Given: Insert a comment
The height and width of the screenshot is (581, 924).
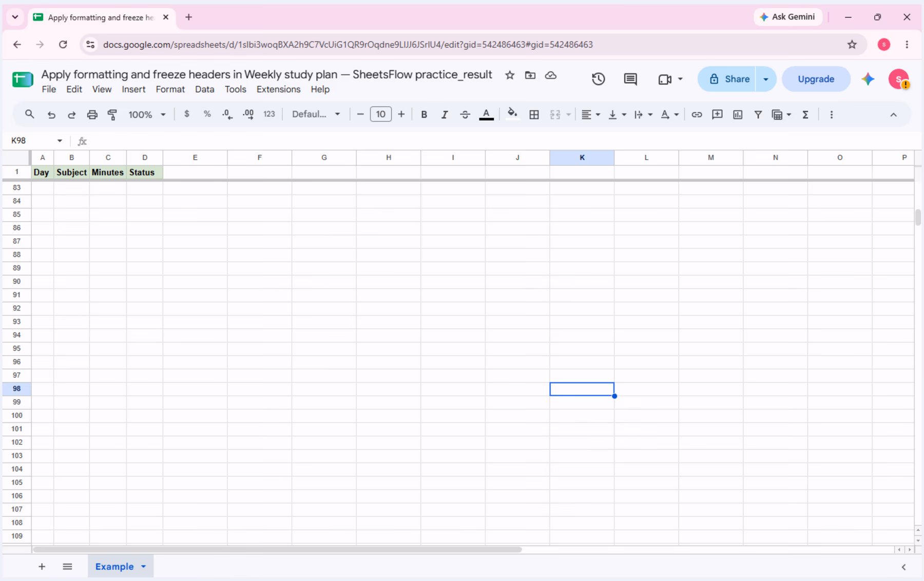Looking at the screenshot, I should (717, 114).
